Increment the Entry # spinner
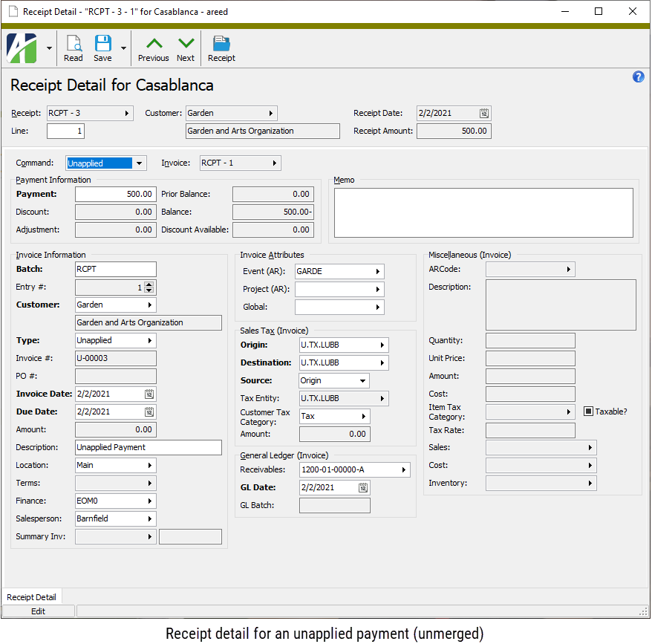Screen dimensions: 652x644 click(149, 284)
